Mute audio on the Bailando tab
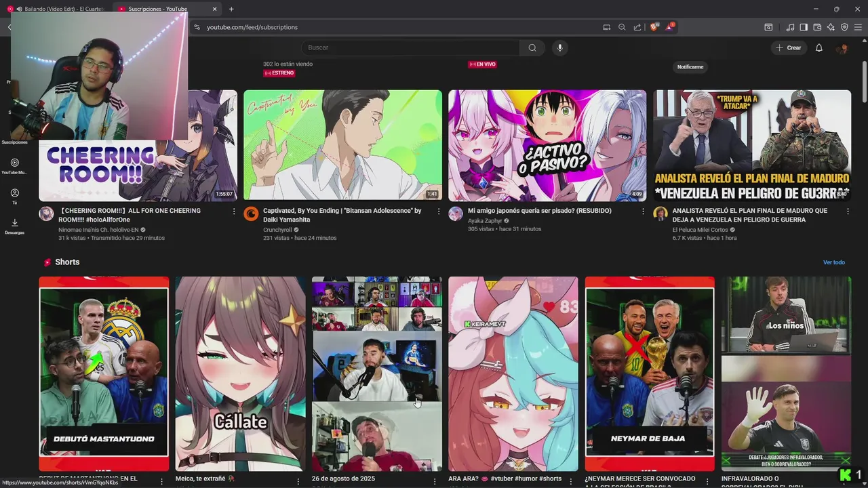The image size is (868, 488). click(x=19, y=9)
